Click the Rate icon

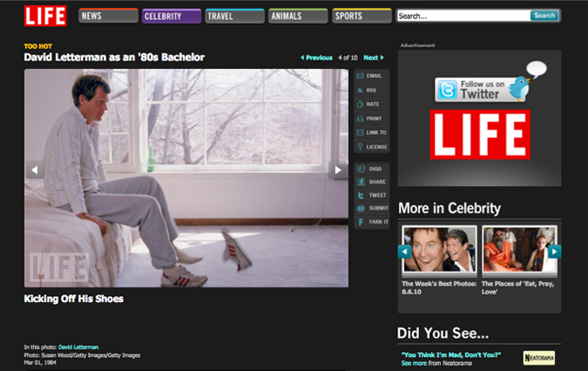pos(360,105)
